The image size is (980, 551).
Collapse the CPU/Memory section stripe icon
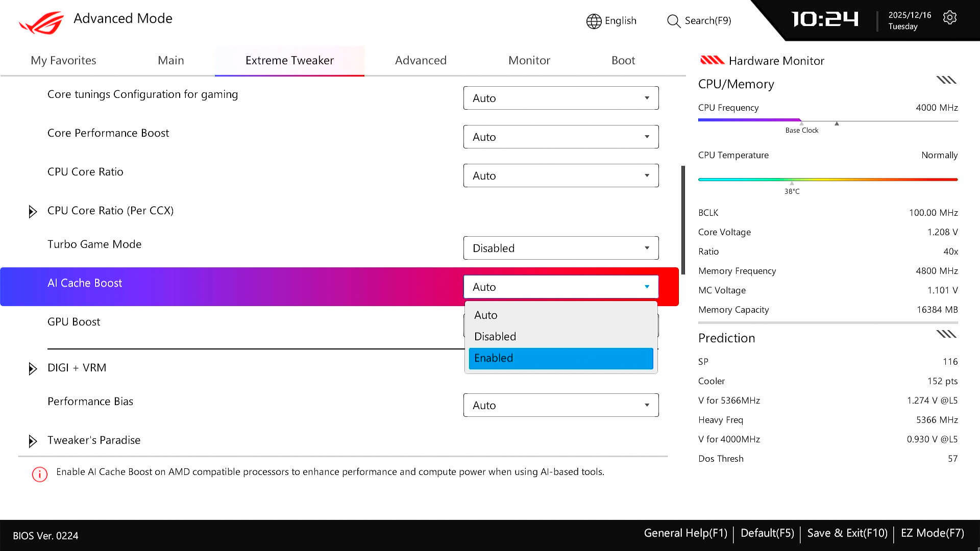point(946,80)
